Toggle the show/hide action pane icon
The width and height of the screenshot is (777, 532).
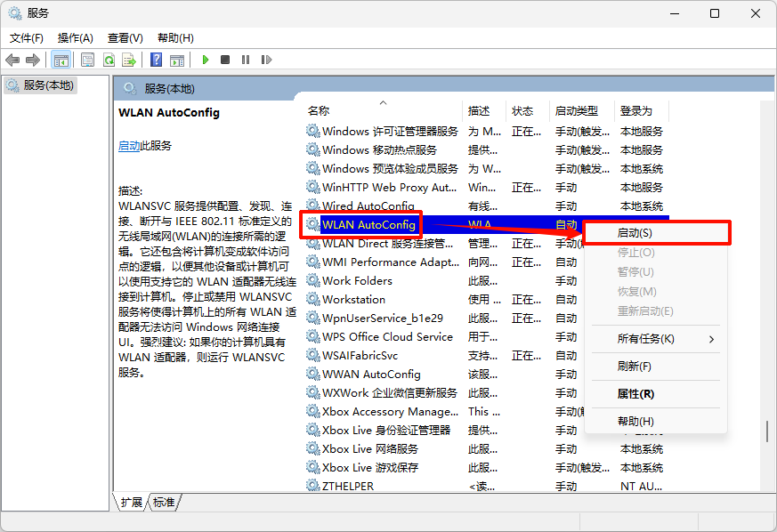(177, 60)
